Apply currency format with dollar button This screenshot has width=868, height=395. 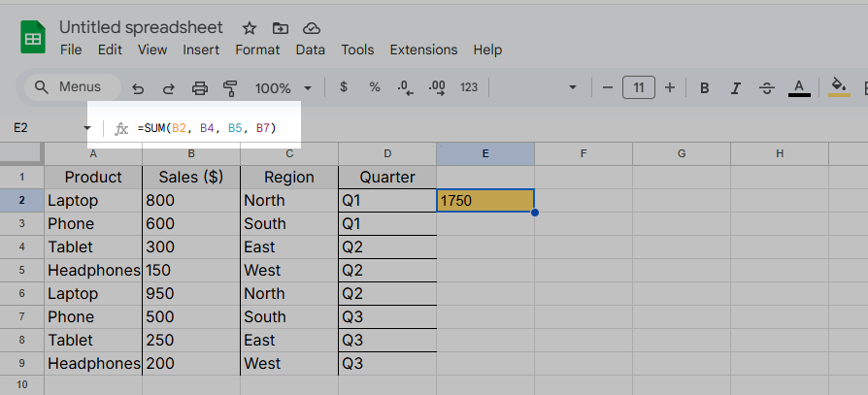344,87
